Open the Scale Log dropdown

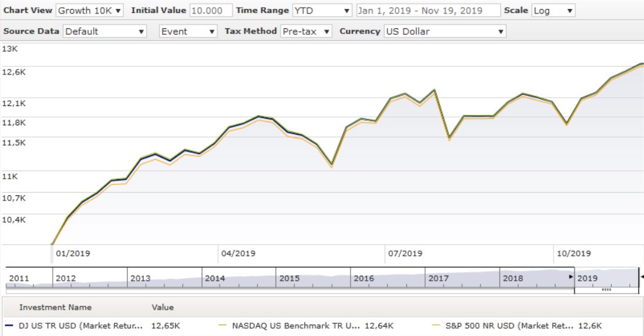(x=553, y=10)
